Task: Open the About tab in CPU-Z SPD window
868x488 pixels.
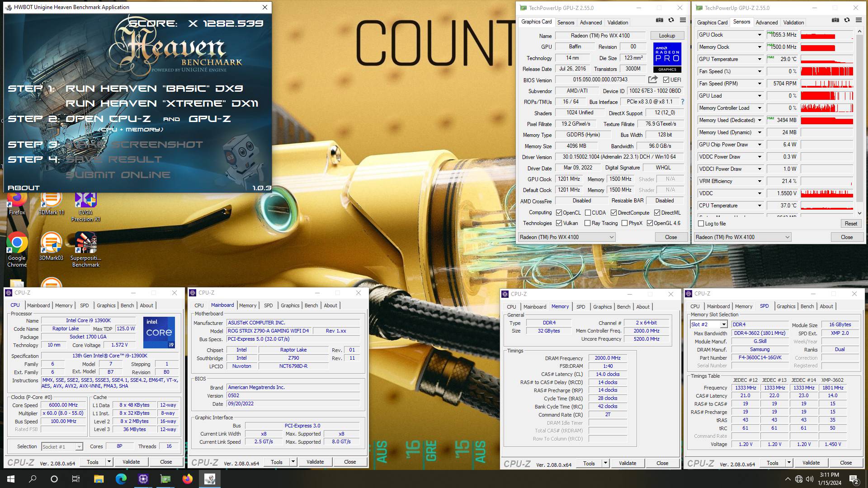Action: click(x=826, y=306)
